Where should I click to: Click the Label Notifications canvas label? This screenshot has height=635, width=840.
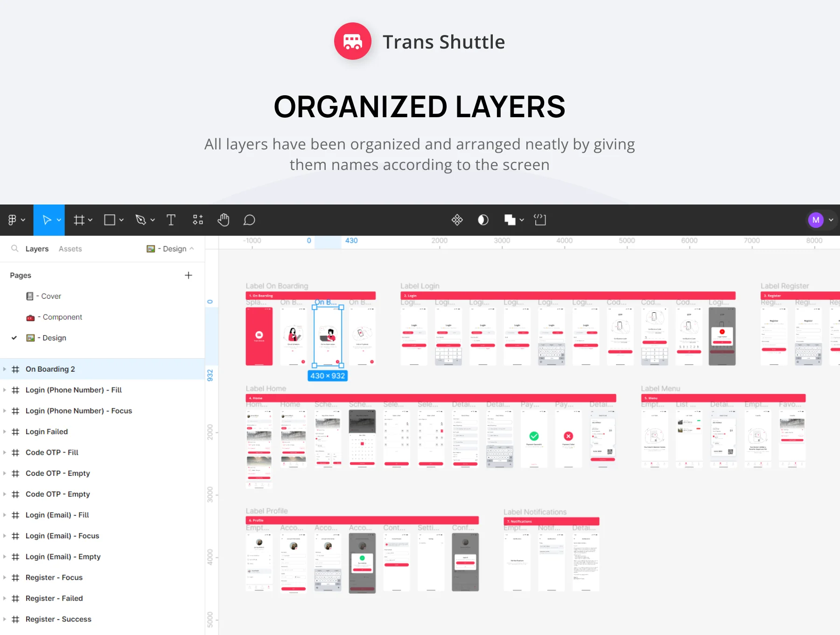[535, 512]
